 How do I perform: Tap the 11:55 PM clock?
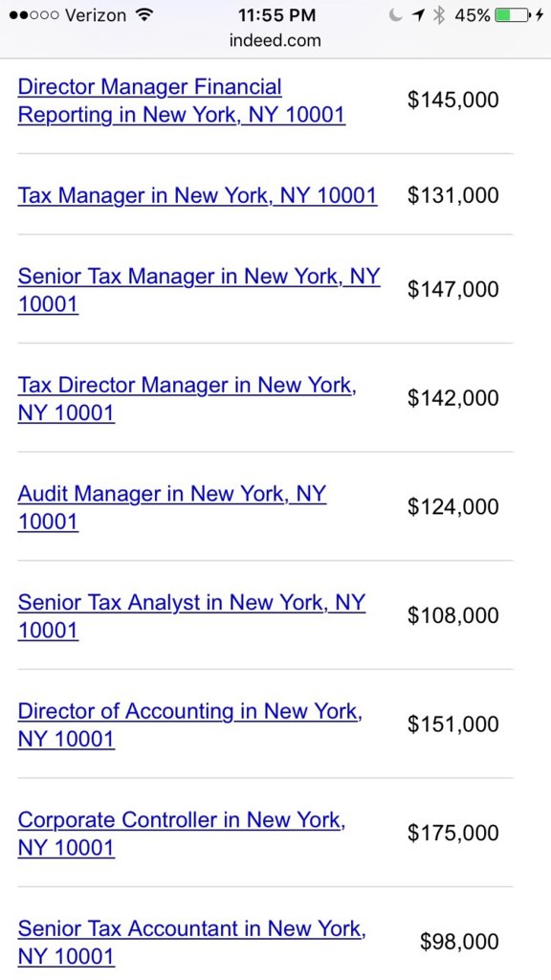[276, 15]
